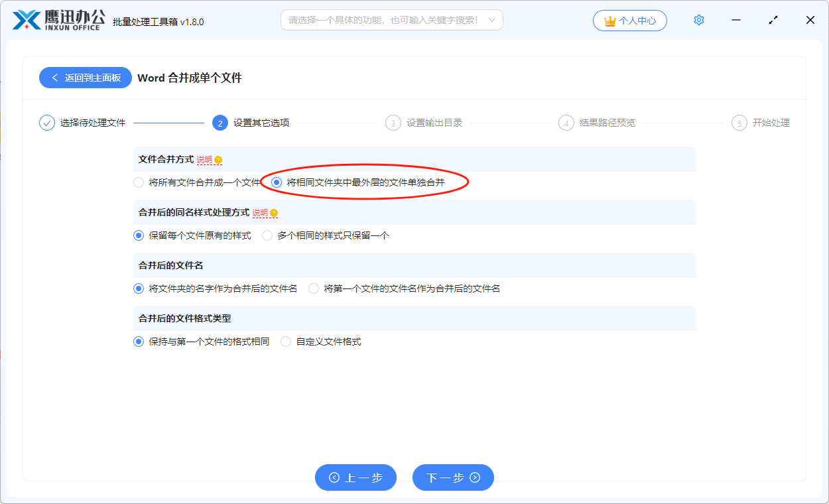Click the maximize arrows in title bar
Screen dimensions: 829x504
[773, 20]
